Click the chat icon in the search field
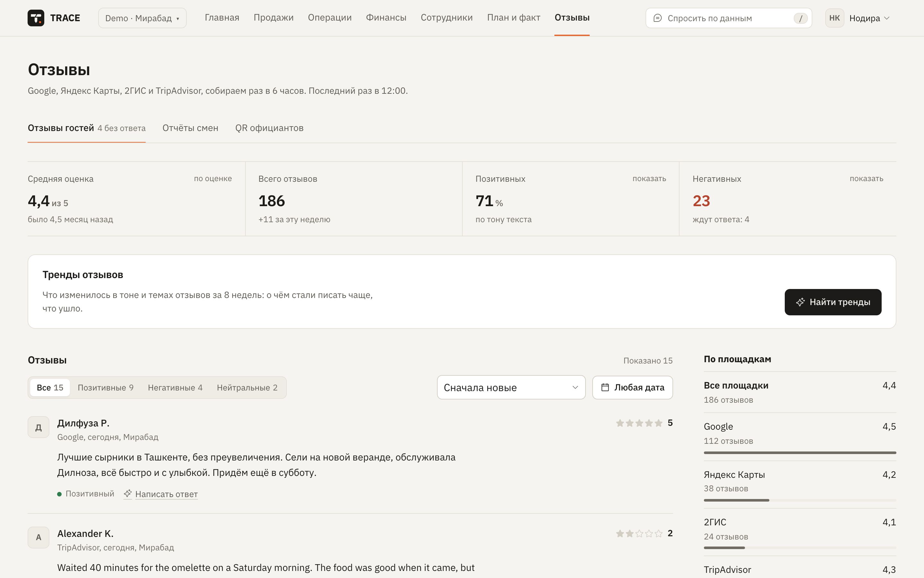This screenshot has width=924, height=578. pos(657,18)
